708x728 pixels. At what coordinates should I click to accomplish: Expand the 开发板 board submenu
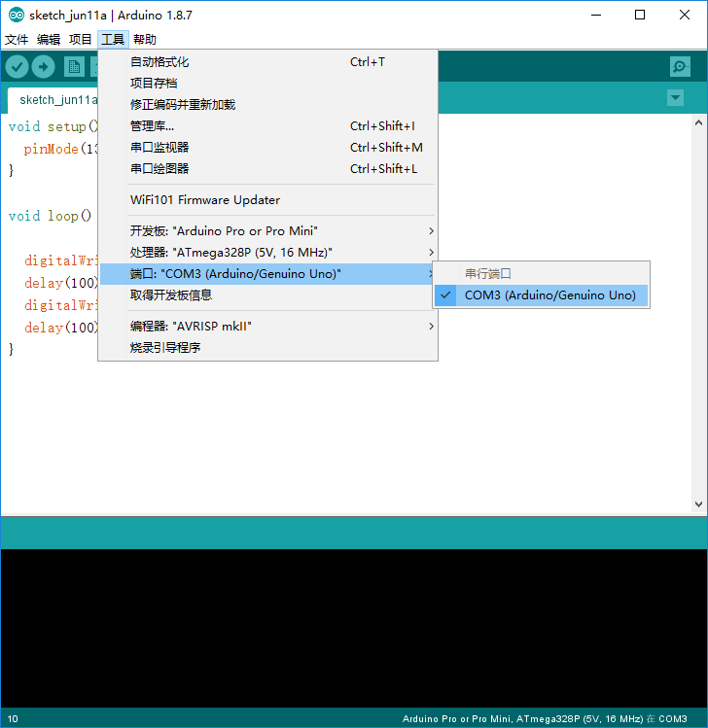coord(269,231)
